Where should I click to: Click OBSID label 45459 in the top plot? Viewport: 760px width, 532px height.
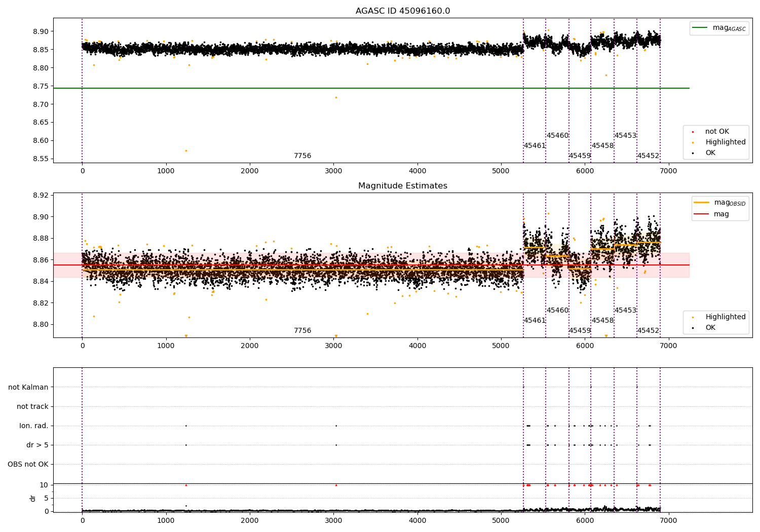click(x=580, y=156)
